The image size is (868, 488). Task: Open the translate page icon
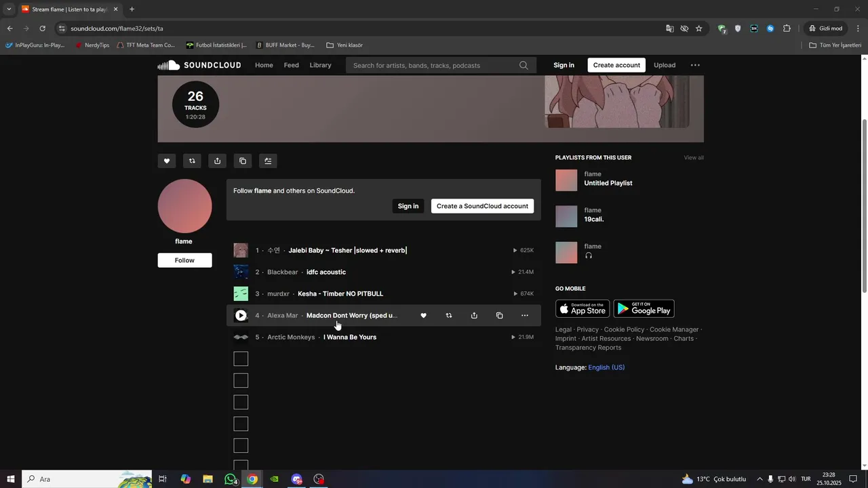point(670,28)
